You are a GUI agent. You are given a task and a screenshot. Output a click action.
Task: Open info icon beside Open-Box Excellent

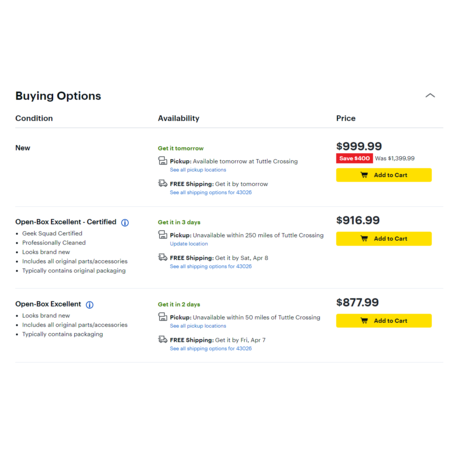[x=90, y=305]
